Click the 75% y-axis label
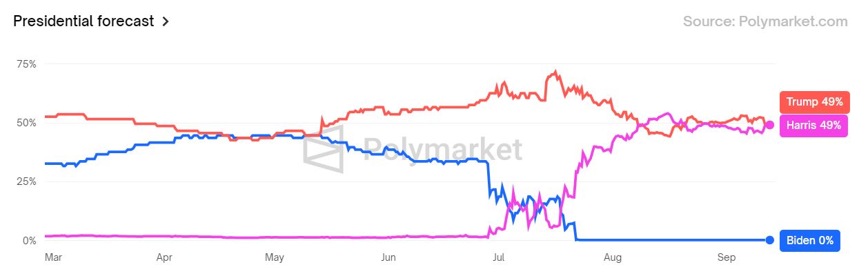Image resolution: width=868 pixels, height=276 pixels. pyautogui.click(x=27, y=64)
